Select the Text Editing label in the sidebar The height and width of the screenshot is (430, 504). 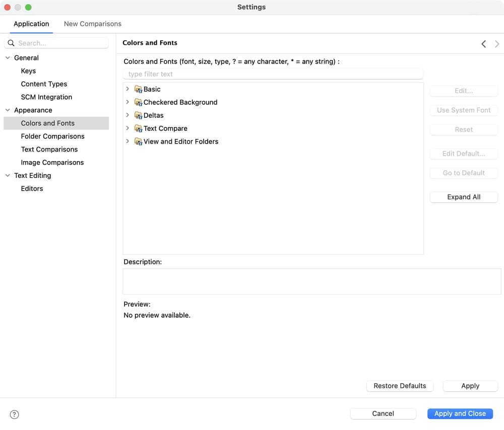[32, 176]
